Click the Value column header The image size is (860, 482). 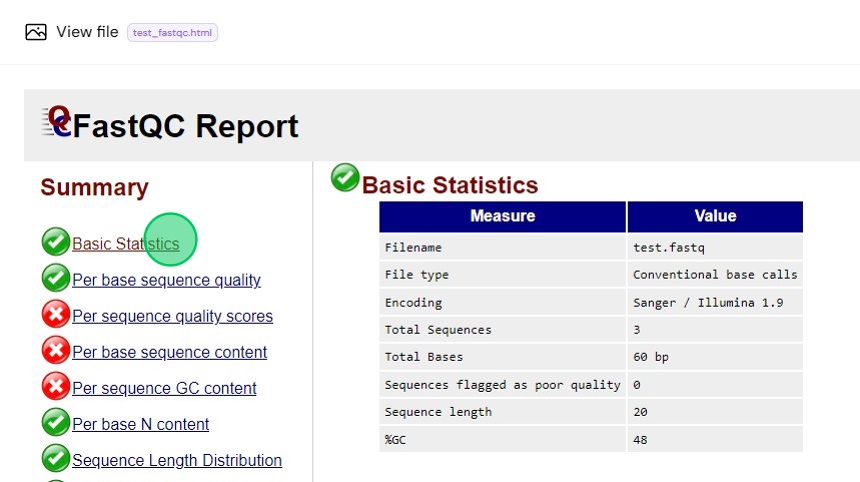(x=715, y=216)
